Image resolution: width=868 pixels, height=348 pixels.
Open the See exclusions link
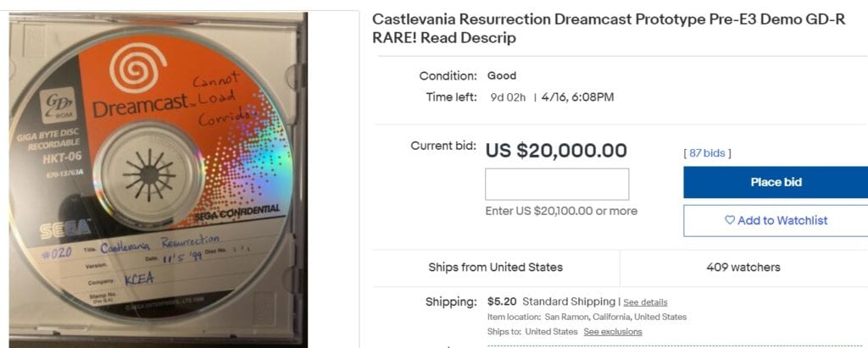point(613,332)
